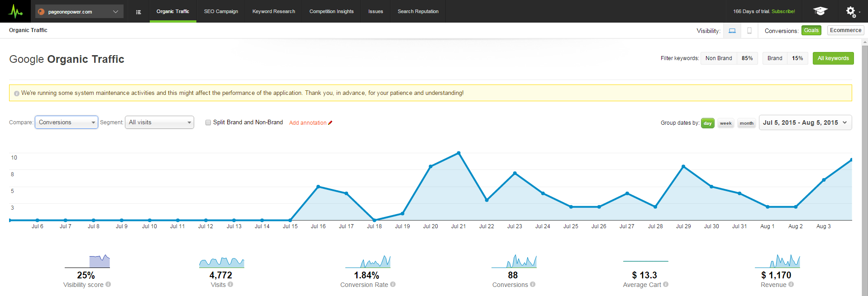
Task: Click the info icon beside Conversion Rate
Action: (x=393, y=285)
